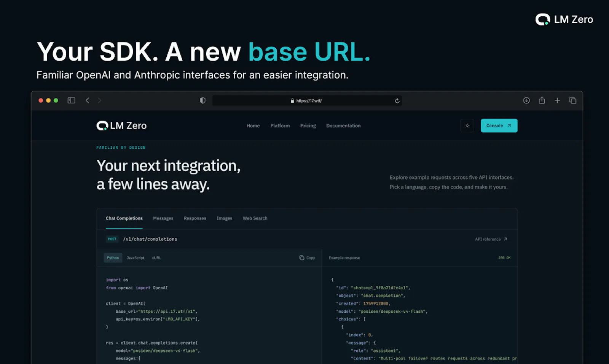Image resolution: width=609 pixels, height=364 pixels.
Task: Click the base_url code line
Action: click(x=156, y=312)
